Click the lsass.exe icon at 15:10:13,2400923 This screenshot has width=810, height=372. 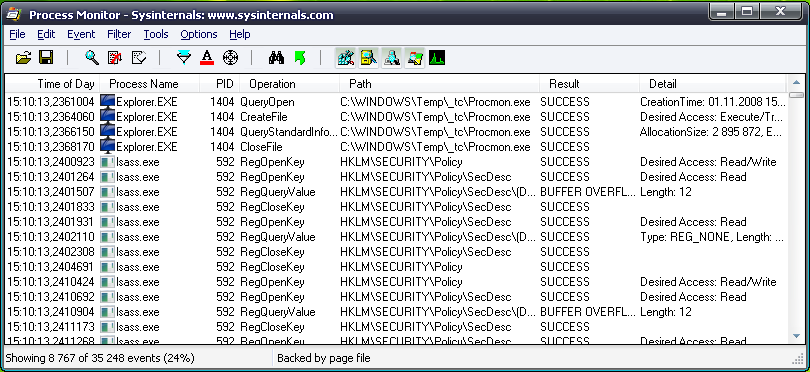tap(107, 162)
